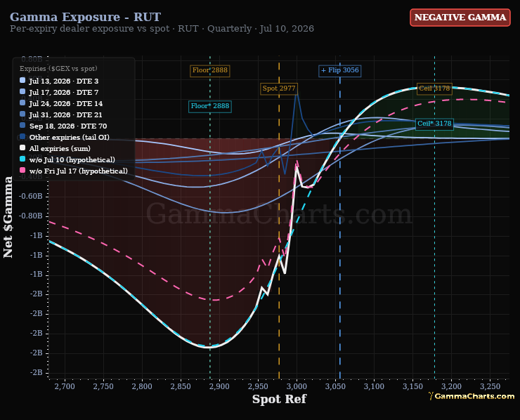Click x-axis tick label 2,850
The height and width of the screenshot is (420, 520).
[181, 386]
